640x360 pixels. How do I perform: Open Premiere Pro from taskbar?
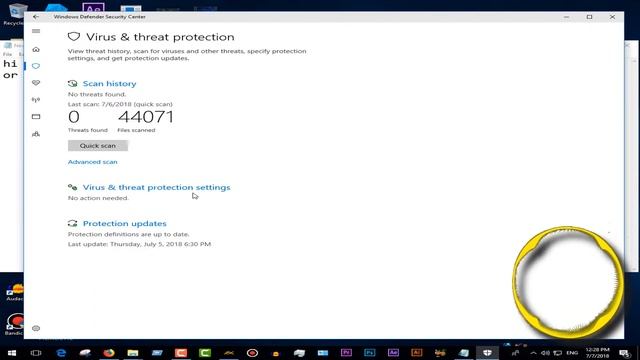(346, 353)
